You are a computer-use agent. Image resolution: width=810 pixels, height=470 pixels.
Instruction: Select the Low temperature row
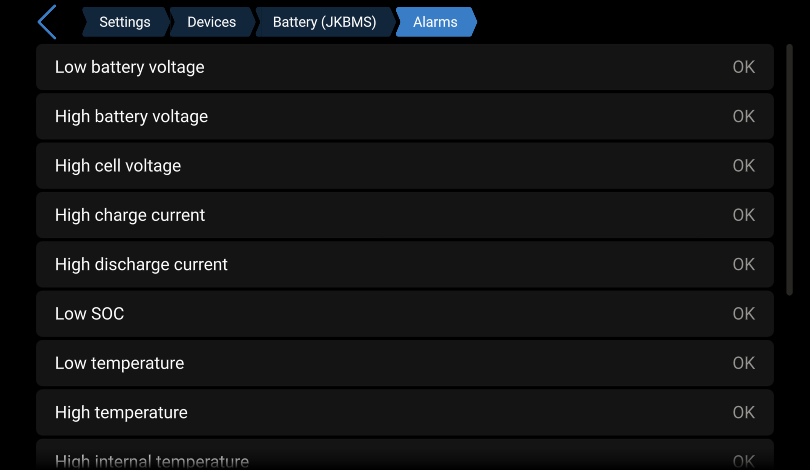405,363
